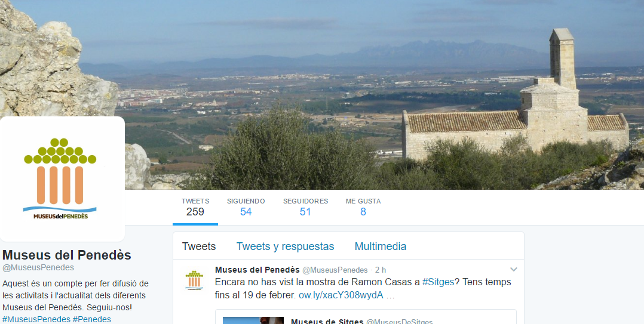This screenshot has width=644, height=324.
Task: Click the @MuseusPenedes handle in the tweet
Action: click(x=335, y=270)
